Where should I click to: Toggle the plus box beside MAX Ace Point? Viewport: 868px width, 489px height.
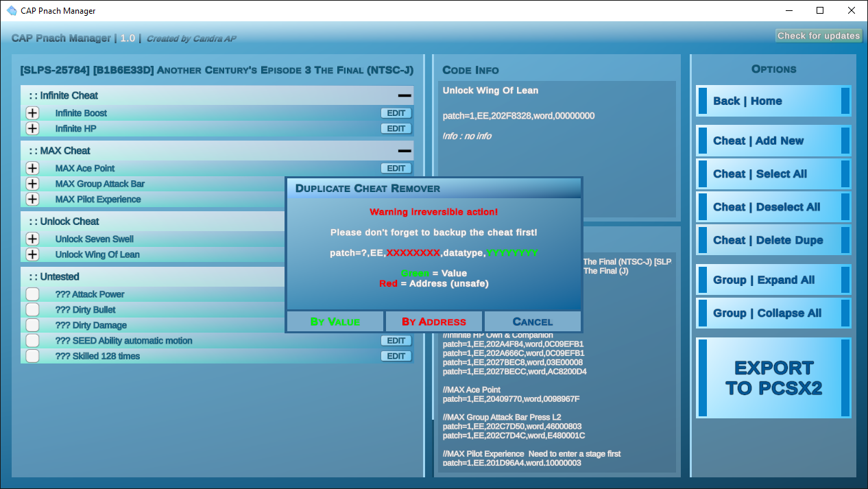pyautogui.click(x=32, y=168)
